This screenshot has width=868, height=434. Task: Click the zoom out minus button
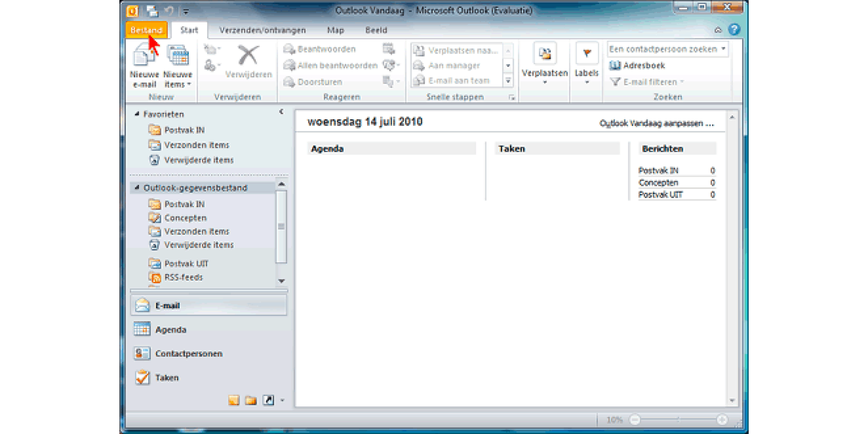(635, 420)
